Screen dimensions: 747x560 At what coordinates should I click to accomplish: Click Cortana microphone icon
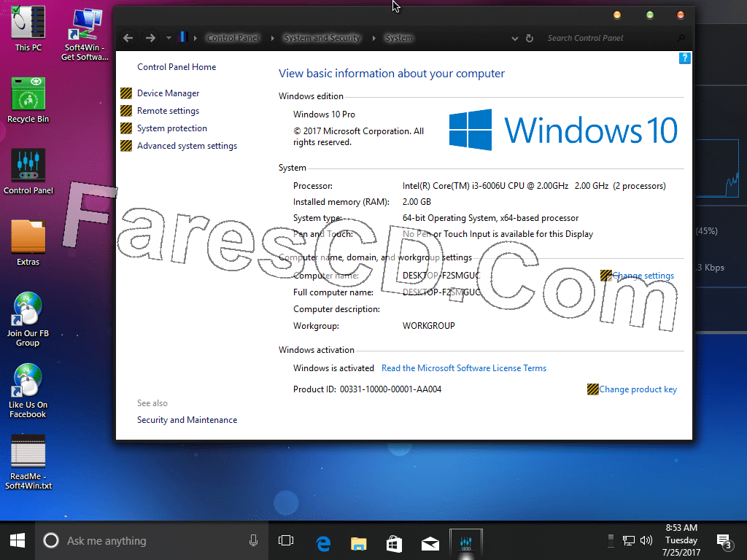click(253, 540)
